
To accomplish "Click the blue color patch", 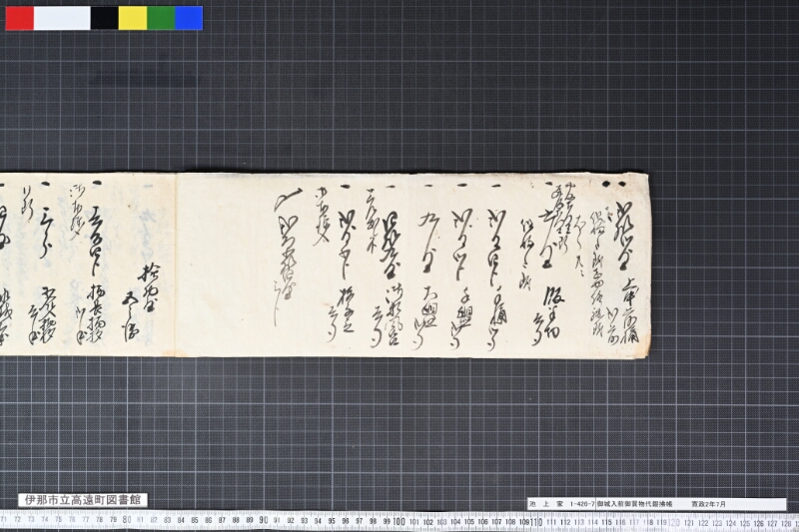I will click(x=189, y=18).
